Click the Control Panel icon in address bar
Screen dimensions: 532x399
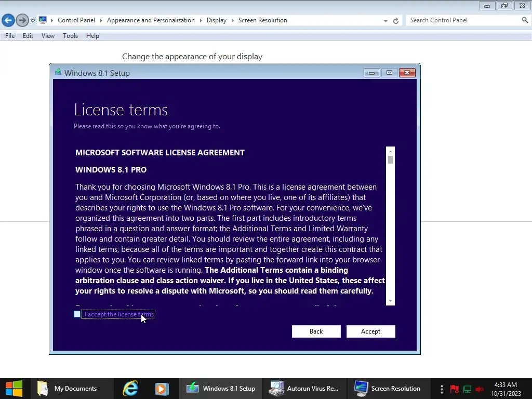[x=43, y=20]
